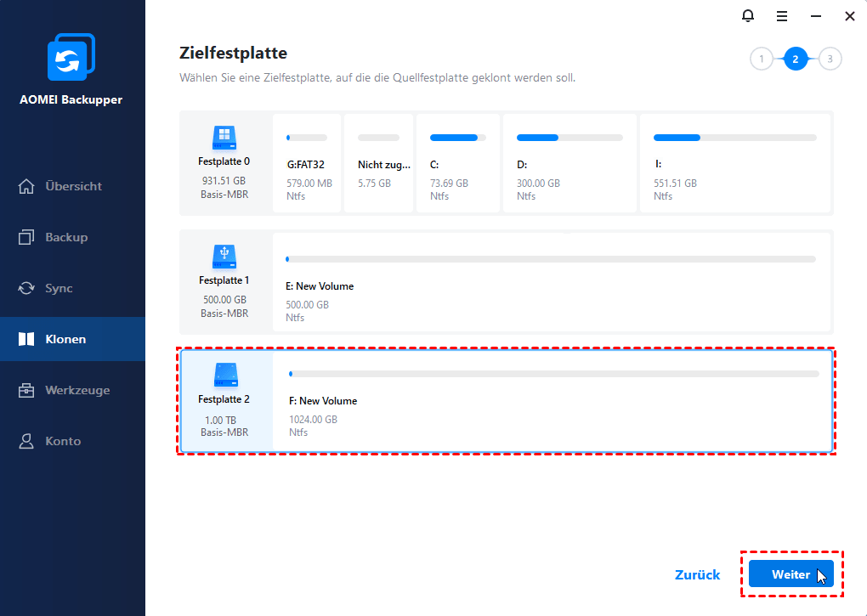867x616 pixels.
Task: Open the hamburger menu icon
Action: click(782, 16)
